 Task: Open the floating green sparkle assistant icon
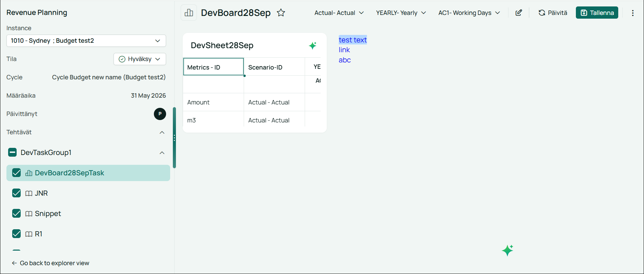507,251
